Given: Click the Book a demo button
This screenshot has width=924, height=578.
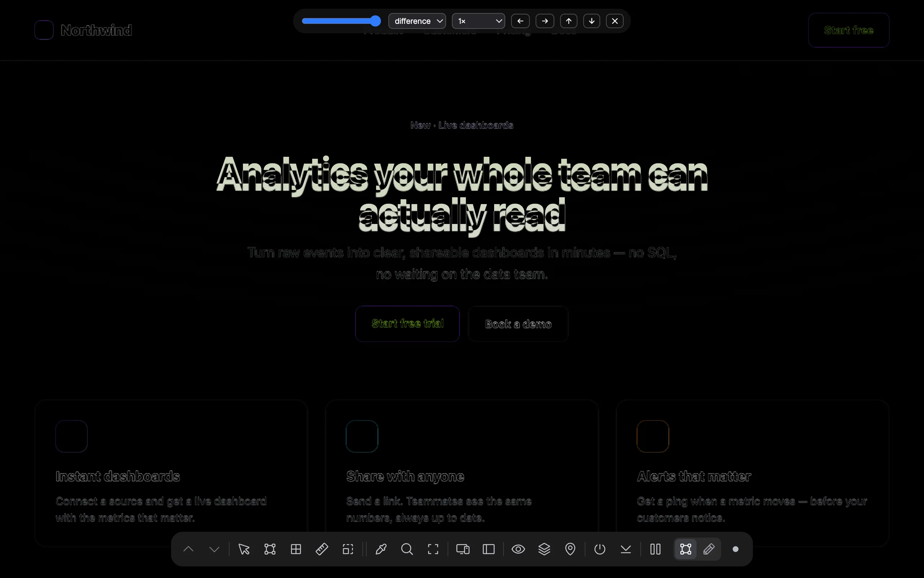Looking at the screenshot, I should pos(518,324).
